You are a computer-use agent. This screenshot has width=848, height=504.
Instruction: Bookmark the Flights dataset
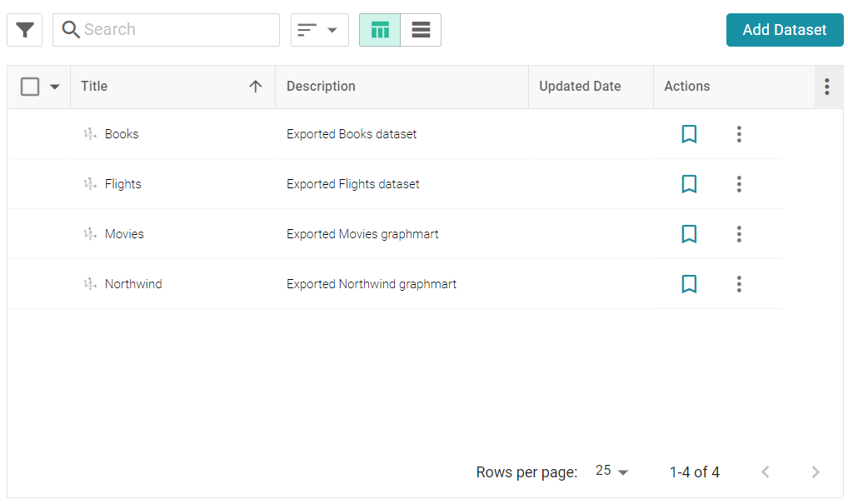(689, 184)
